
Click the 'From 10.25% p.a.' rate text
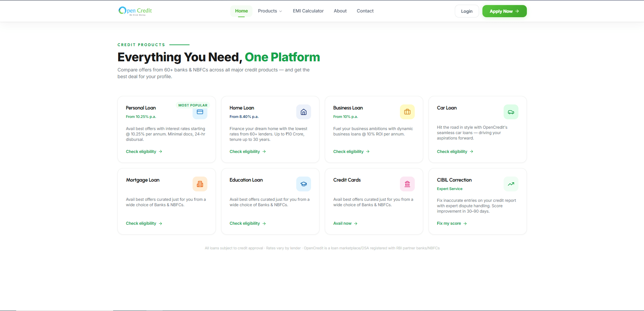[141, 117]
